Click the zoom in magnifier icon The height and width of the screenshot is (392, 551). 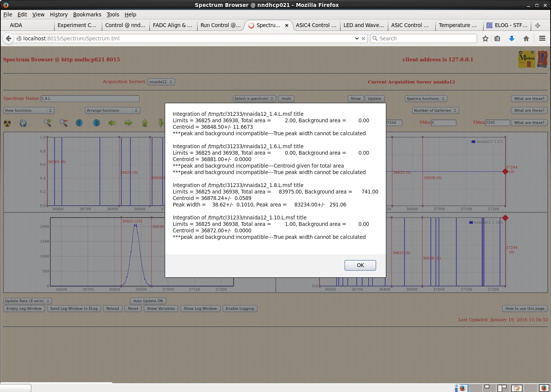point(47,123)
